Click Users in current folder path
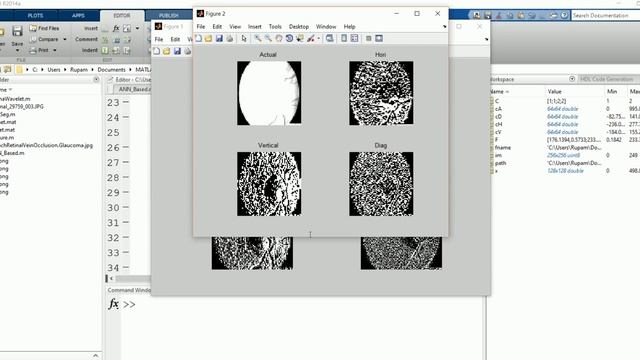 tap(53, 70)
